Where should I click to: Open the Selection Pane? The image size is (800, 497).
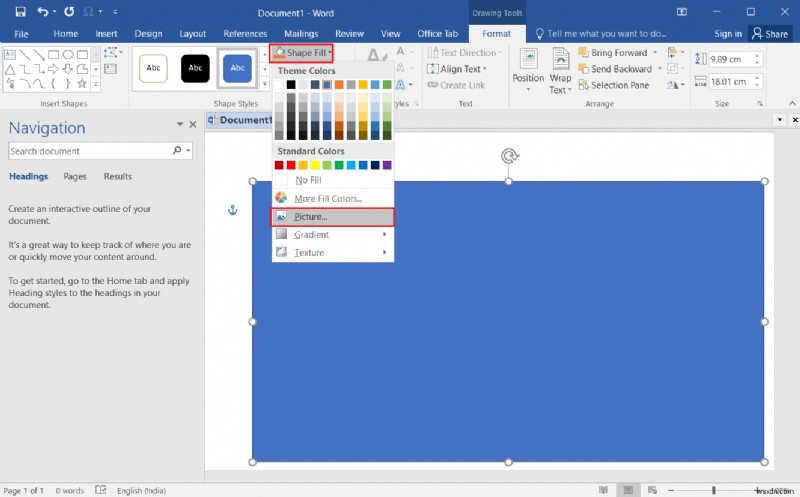point(619,85)
